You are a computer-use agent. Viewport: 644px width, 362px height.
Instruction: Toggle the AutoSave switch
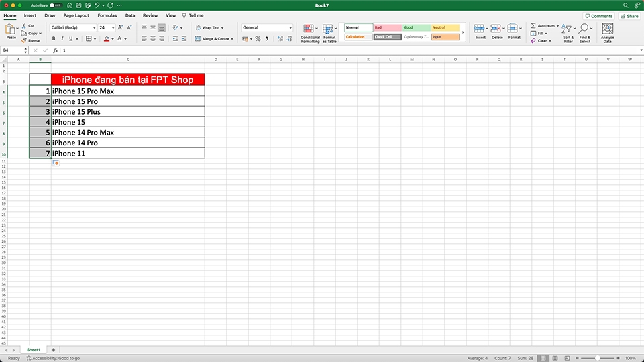point(56,5)
